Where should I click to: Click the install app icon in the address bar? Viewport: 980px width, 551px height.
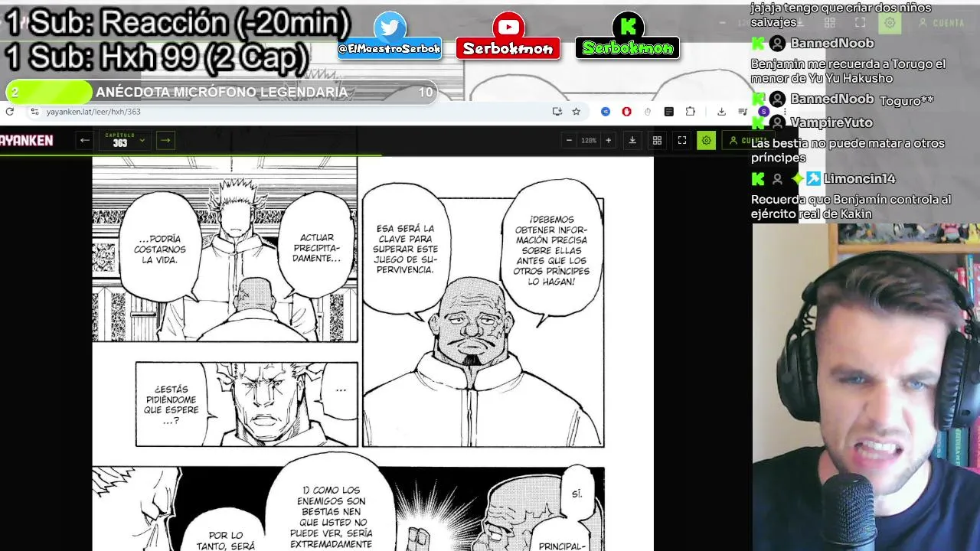557,112
